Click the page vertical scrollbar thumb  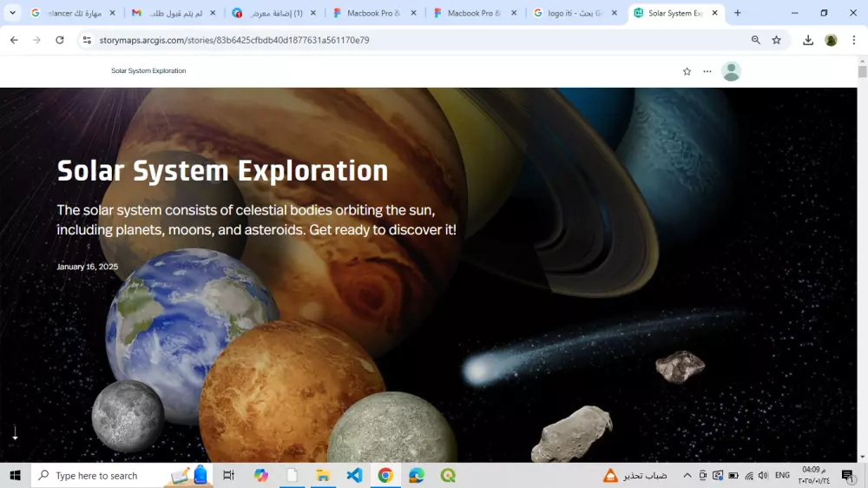(x=863, y=71)
